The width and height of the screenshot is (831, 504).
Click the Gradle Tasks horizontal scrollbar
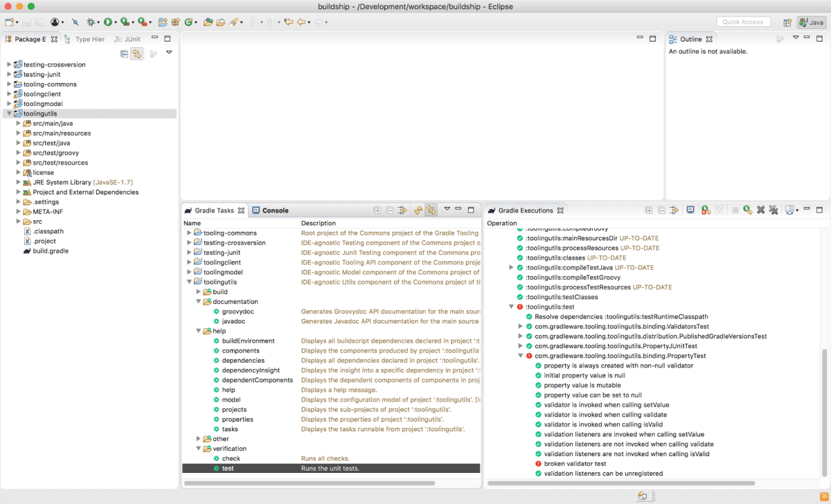click(308, 483)
